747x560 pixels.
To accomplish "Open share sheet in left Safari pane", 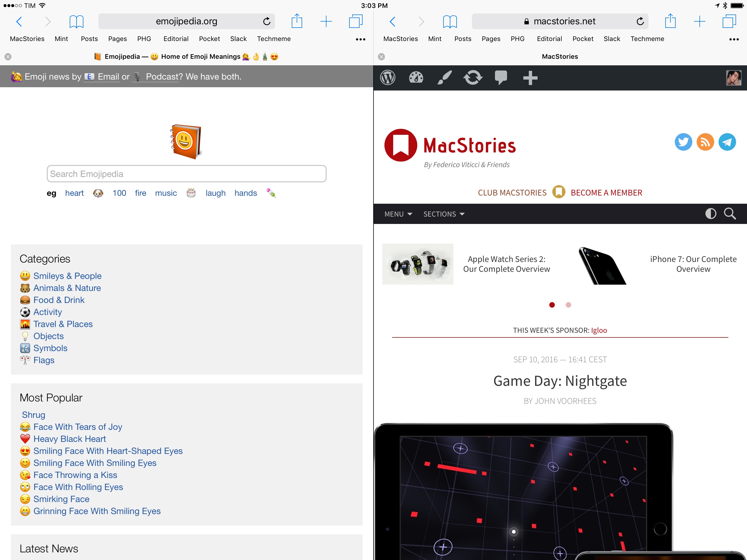I will point(297,21).
